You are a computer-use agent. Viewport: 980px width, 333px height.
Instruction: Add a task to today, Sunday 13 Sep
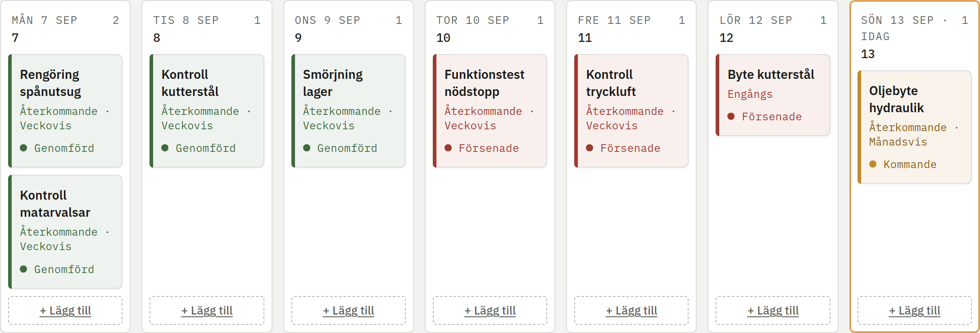pyautogui.click(x=915, y=310)
